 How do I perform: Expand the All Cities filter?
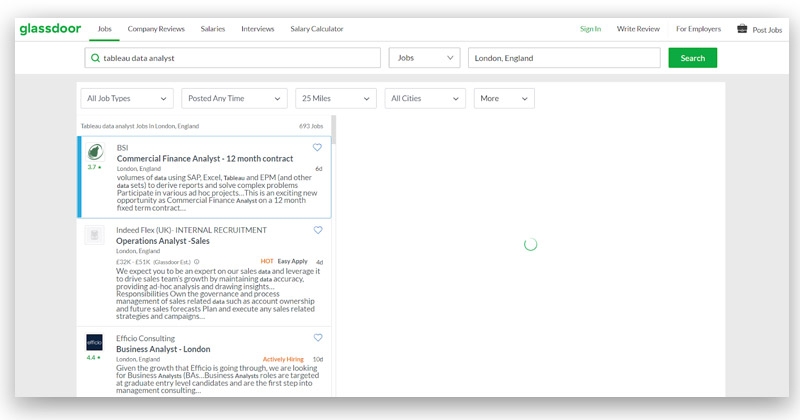click(x=424, y=98)
